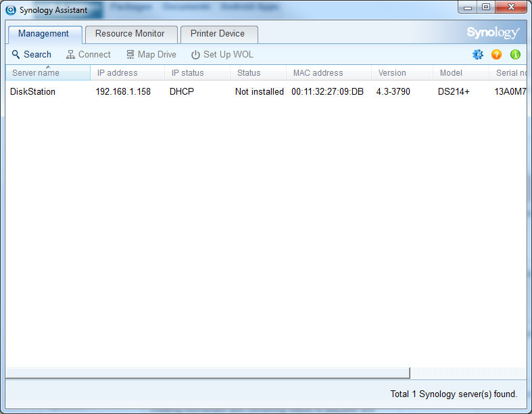Click the DHCP status cell

pyautogui.click(x=182, y=92)
